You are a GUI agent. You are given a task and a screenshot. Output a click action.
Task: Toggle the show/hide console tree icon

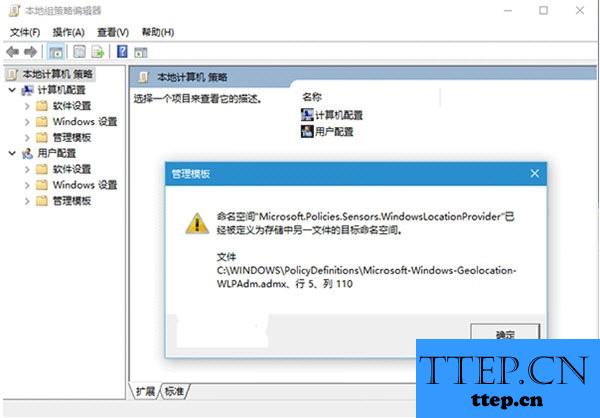point(56,52)
